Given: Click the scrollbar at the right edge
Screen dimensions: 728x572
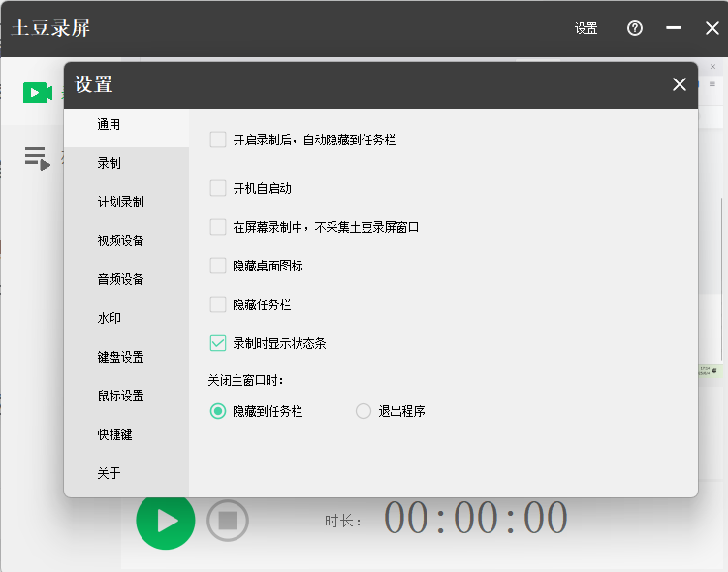Looking at the screenshot, I should tap(721, 279).
